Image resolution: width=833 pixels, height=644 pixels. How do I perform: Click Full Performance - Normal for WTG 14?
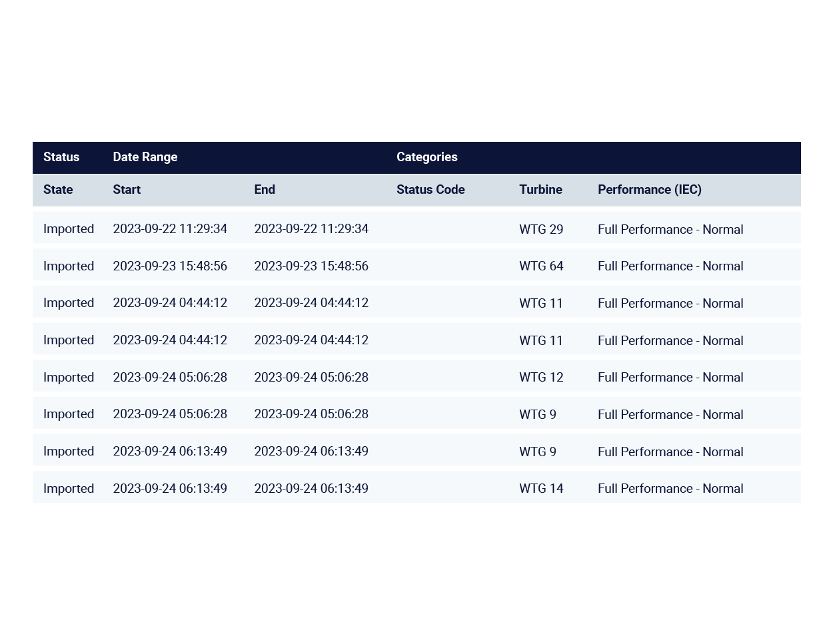click(670, 489)
